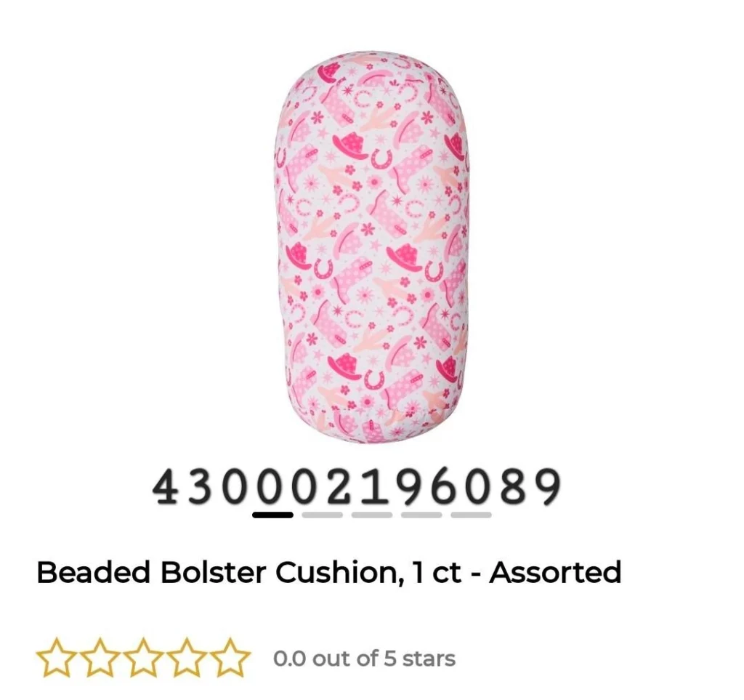Open the Beaded Bolster Cushion product title
Viewport: 744px width, 700px height.
coord(329,572)
